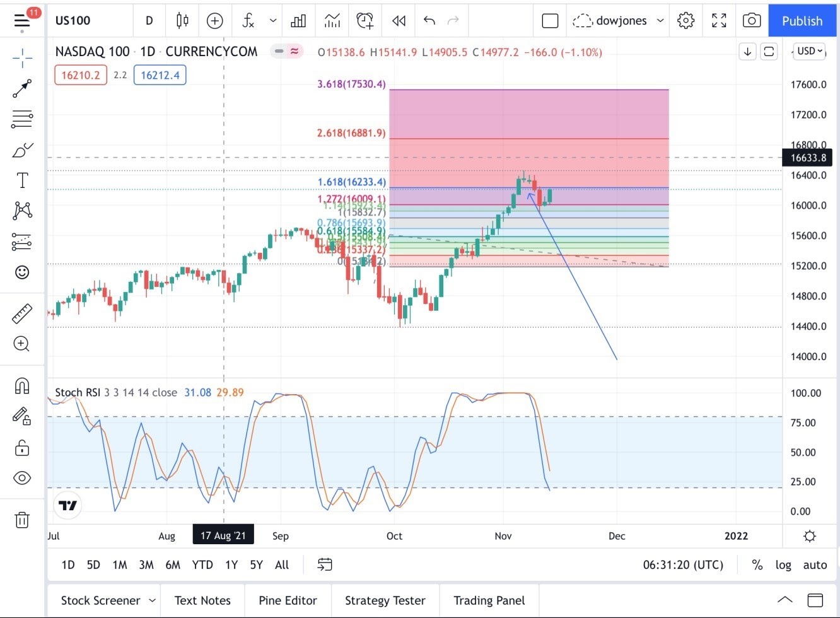This screenshot has width=840, height=618.
Task: Open prediction and measurement tools
Action: pos(22,242)
